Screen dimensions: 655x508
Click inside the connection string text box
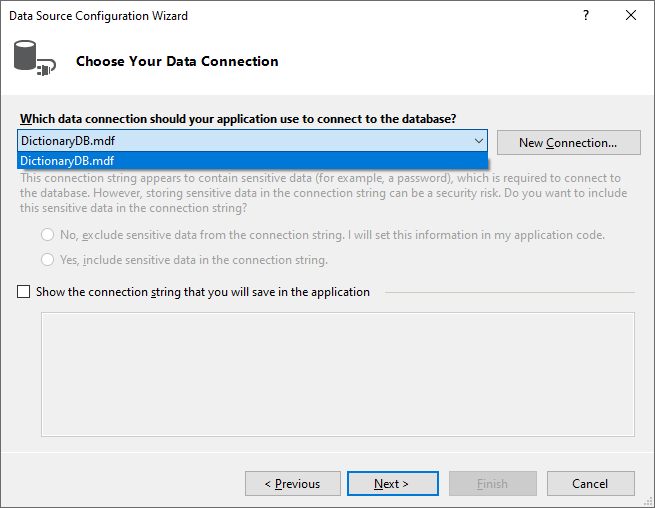(338, 374)
